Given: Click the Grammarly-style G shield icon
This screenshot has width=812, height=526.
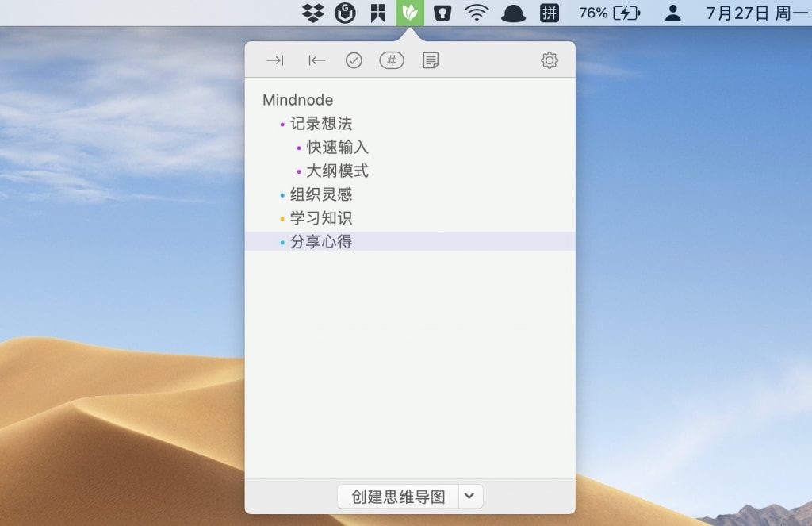Looking at the screenshot, I should (345, 13).
